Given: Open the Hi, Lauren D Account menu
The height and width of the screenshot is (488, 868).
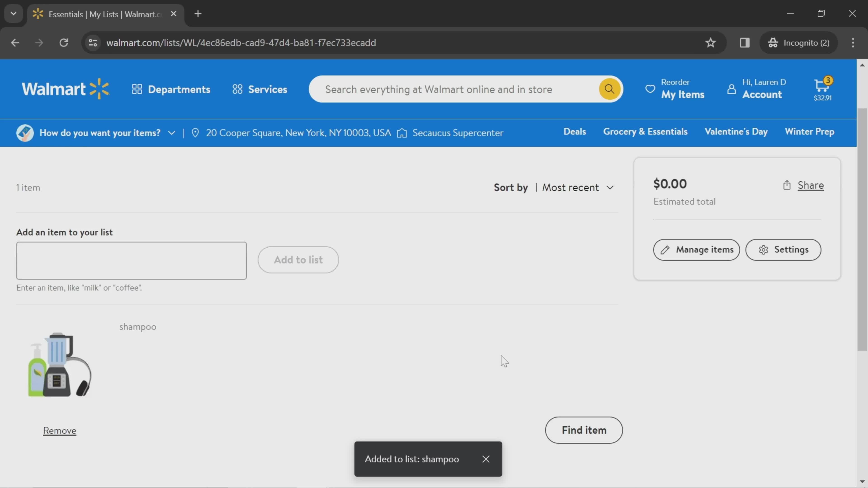Looking at the screenshot, I should pos(757,89).
